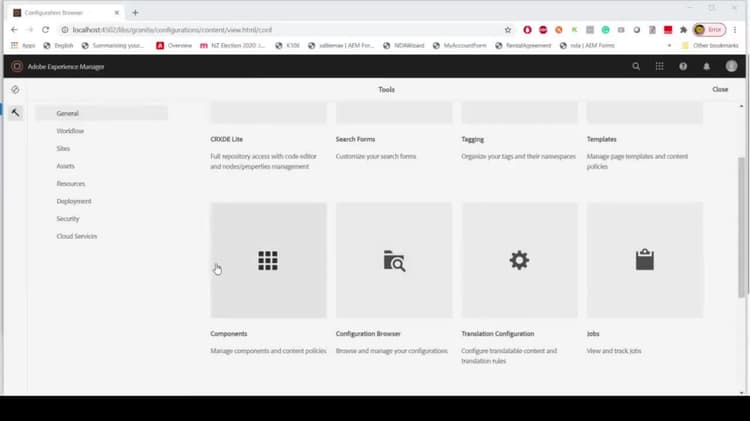Go back with browser back arrow
This screenshot has width=750, height=421.
[14, 30]
